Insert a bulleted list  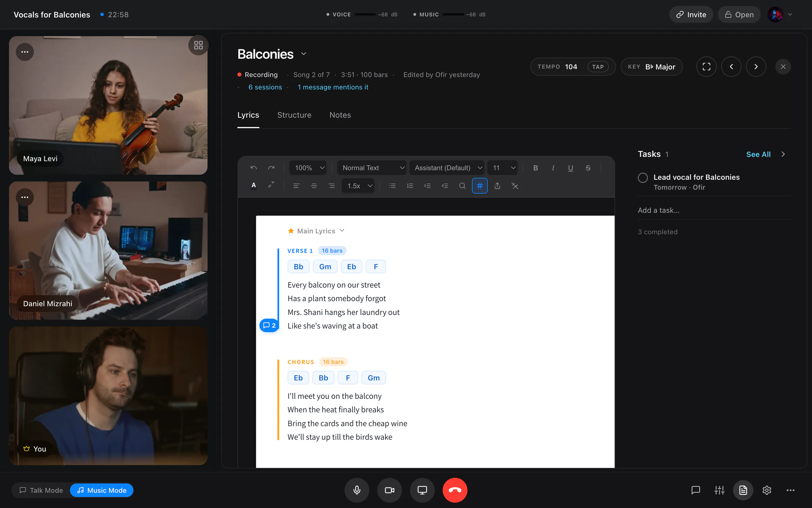(x=392, y=186)
